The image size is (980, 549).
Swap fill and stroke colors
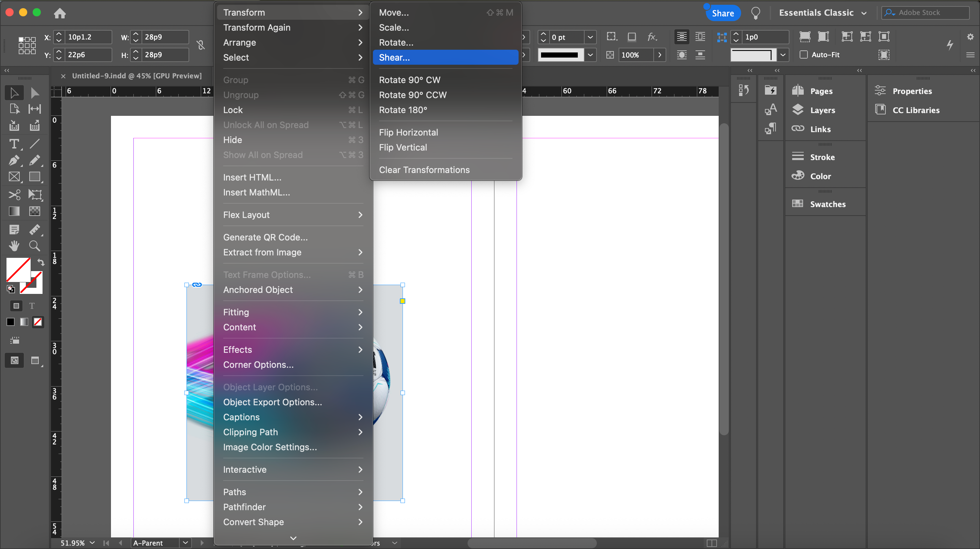click(x=41, y=262)
